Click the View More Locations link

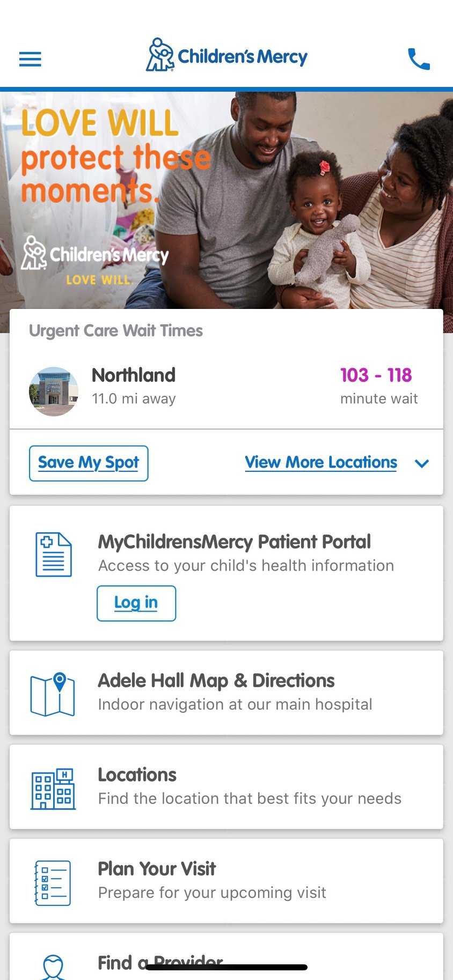321,462
